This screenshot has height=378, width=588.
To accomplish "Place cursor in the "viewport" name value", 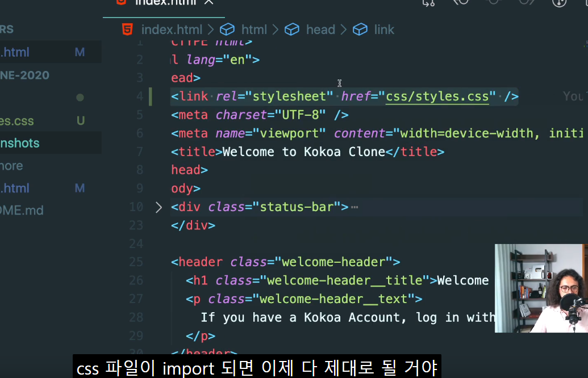I will [289, 133].
